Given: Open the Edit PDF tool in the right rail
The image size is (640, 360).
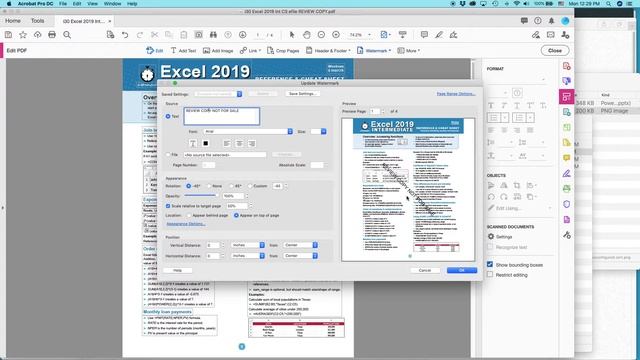Looking at the screenshot, I should click(567, 97).
